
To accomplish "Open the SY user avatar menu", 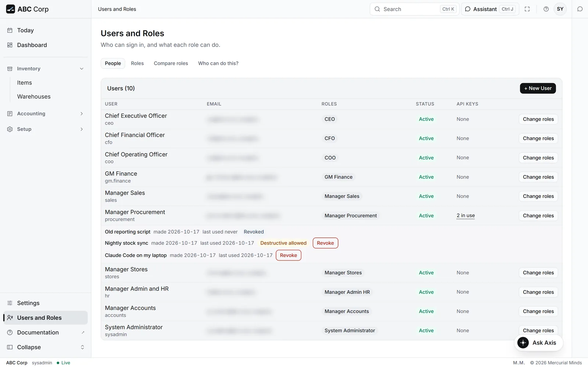I will pos(560,9).
